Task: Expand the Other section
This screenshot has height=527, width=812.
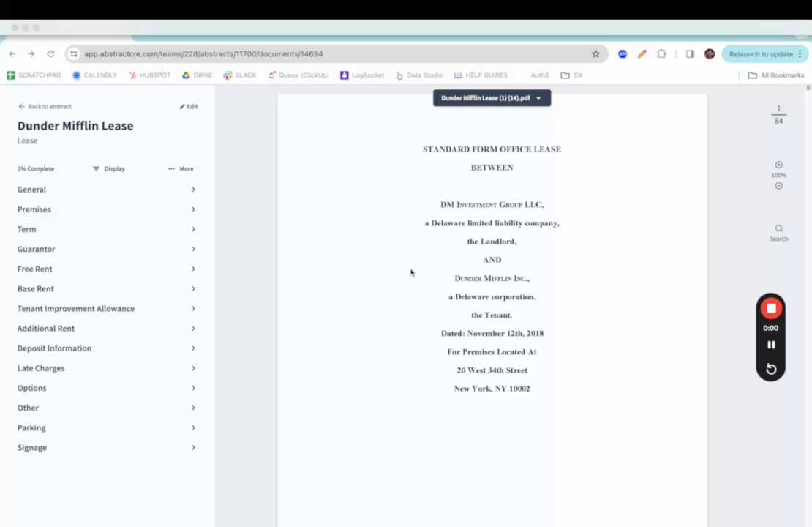Action: click(x=107, y=408)
